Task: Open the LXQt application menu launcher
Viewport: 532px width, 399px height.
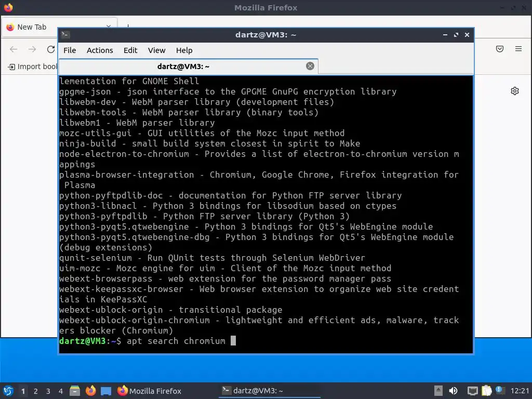Action: tap(8, 391)
